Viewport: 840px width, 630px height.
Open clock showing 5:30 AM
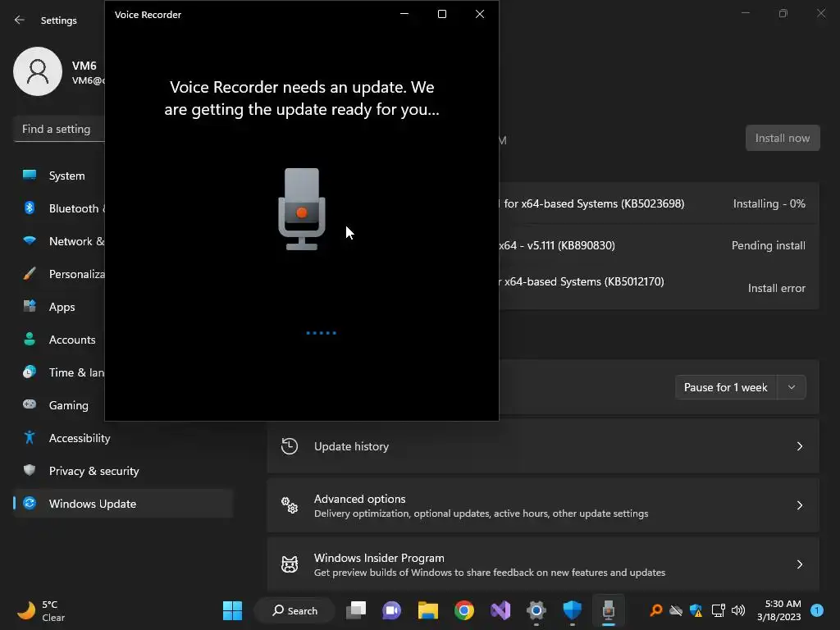click(x=779, y=610)
